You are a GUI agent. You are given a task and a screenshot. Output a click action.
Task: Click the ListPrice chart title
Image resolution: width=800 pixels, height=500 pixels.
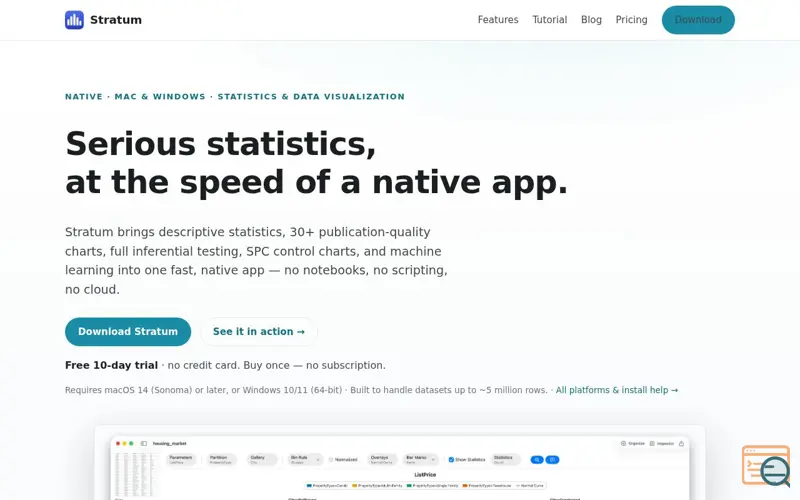[425, 474]
